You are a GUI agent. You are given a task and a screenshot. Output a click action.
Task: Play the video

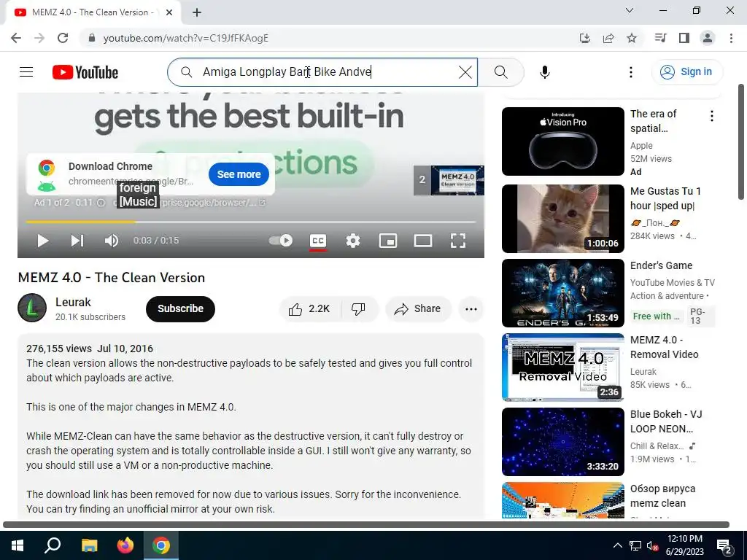(43, 241)
